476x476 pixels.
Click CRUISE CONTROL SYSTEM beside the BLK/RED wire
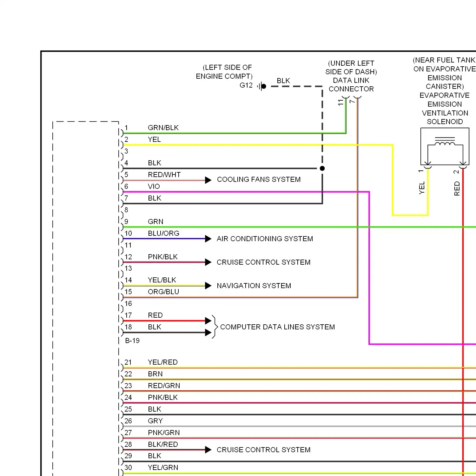point(263,450)
